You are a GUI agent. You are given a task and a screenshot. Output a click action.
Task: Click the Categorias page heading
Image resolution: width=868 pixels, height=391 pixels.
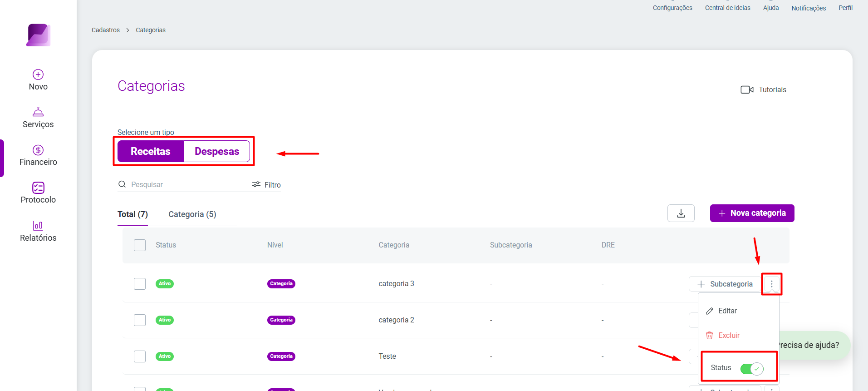pyautogui.click(x=151, y=86)
